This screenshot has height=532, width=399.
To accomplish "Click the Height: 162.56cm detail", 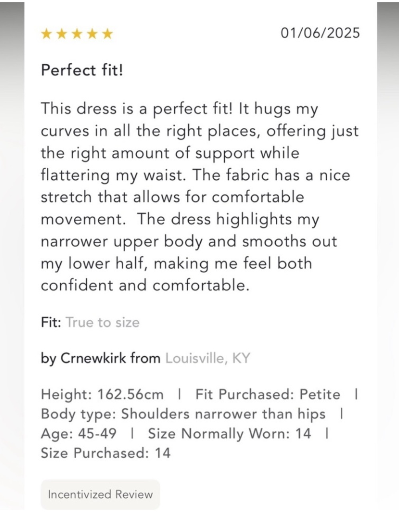I will coord(102,395).
